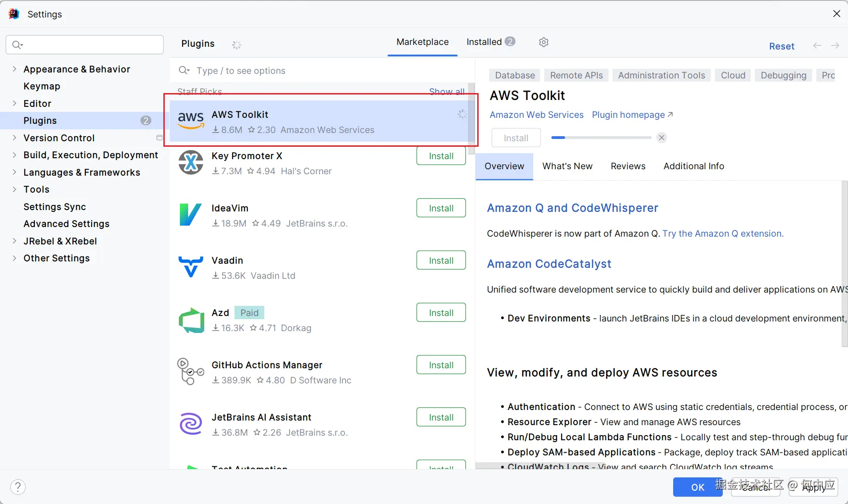The height and width of the screenshot is (504, 848).
Task: Select the Cloud category tag
Action: point(733,75)
